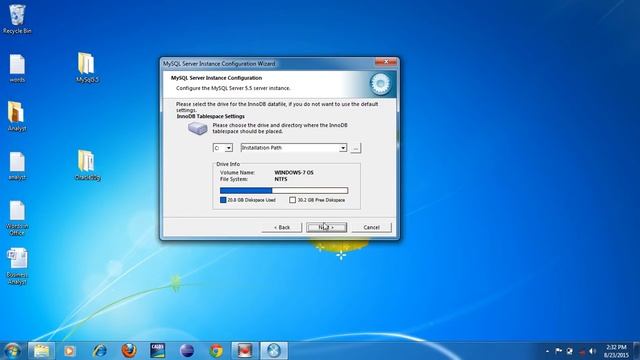Image resolution: width=640 pixels, height=360 pixels.
Task: Open the volume speaker tray icon
Action: (x=593, y=351)
